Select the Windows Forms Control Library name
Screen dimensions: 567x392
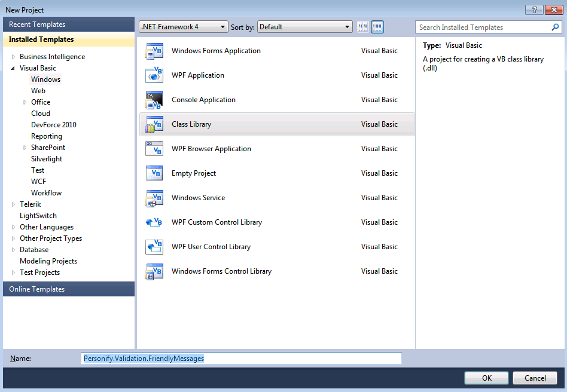pos(221,271)
